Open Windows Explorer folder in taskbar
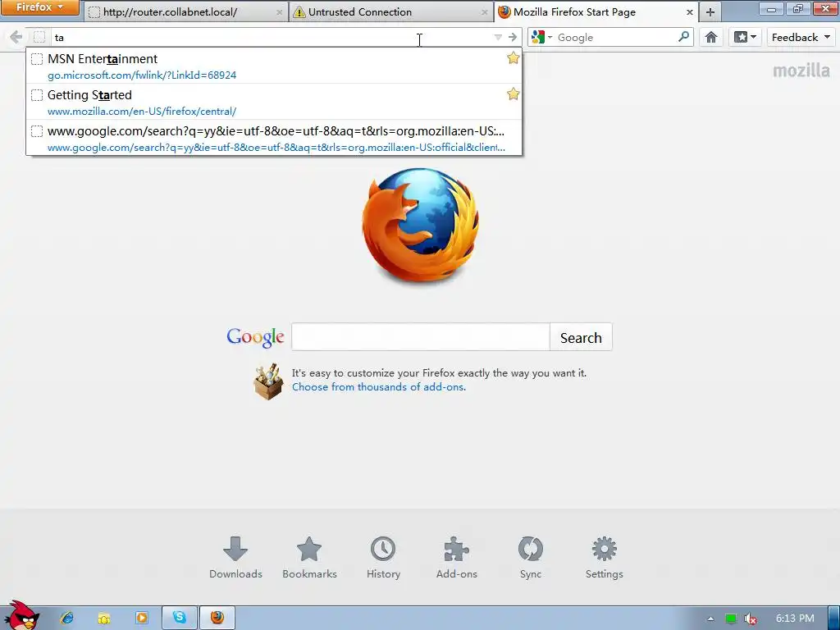The width and height of the screenshot is (840, 630). click(x=104, y=619)
